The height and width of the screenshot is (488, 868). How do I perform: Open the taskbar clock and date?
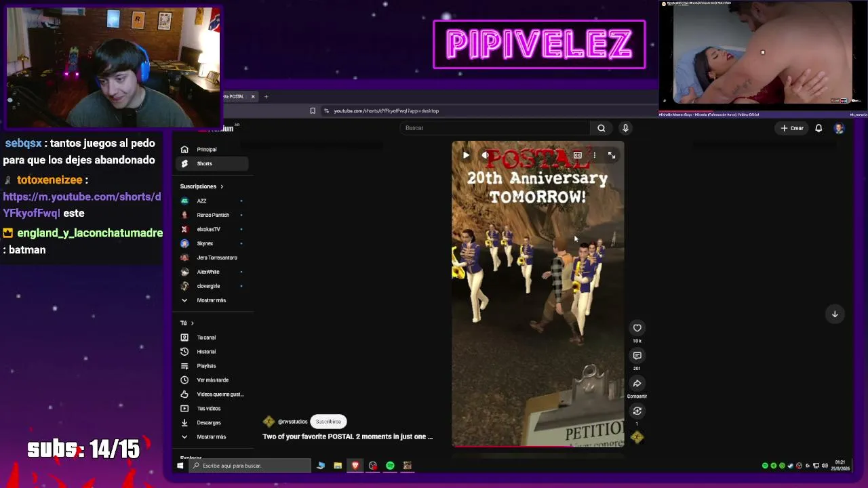click(x=841, y=466)
